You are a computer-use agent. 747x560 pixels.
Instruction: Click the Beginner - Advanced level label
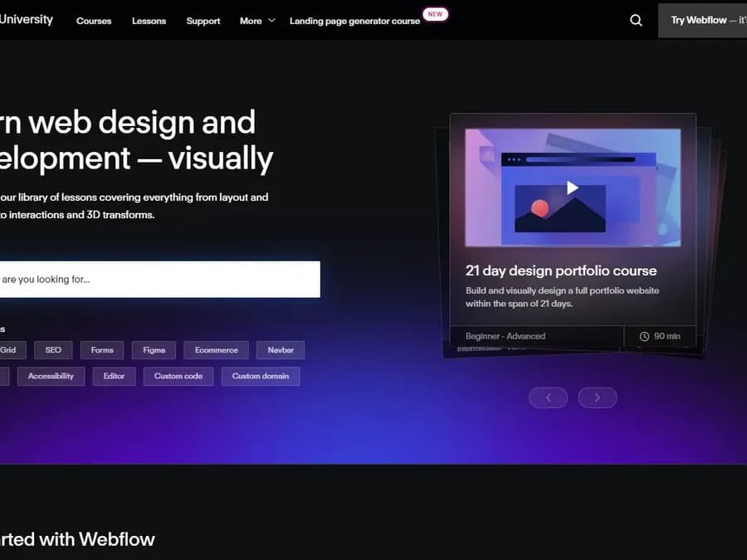click(505, 336)
